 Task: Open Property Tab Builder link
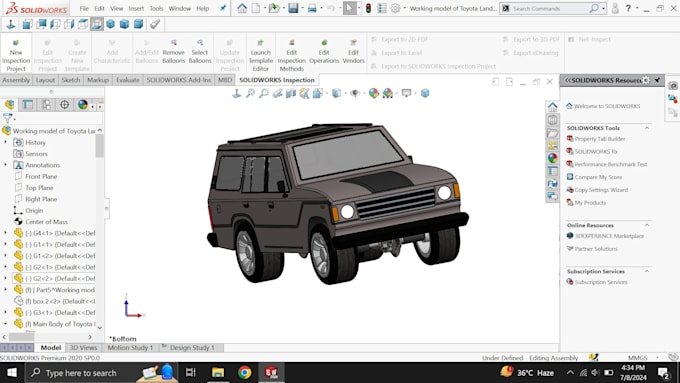[600, 139]
